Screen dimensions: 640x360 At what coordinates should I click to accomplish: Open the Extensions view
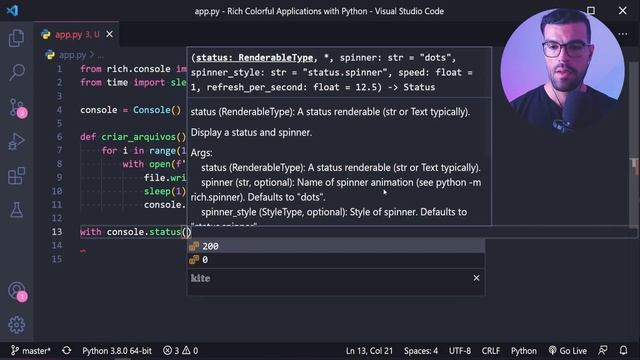[x=16, y=176]
